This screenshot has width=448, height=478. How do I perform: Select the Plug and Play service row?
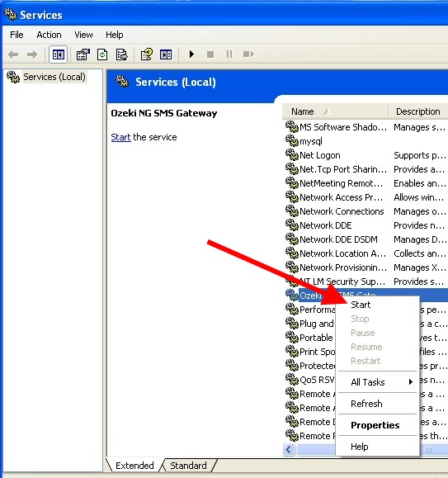coord(310,324)
